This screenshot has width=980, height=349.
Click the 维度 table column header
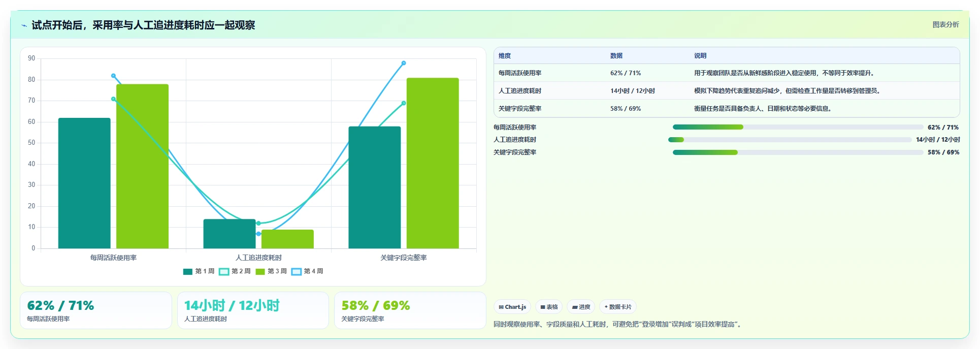tap(505, 56)
